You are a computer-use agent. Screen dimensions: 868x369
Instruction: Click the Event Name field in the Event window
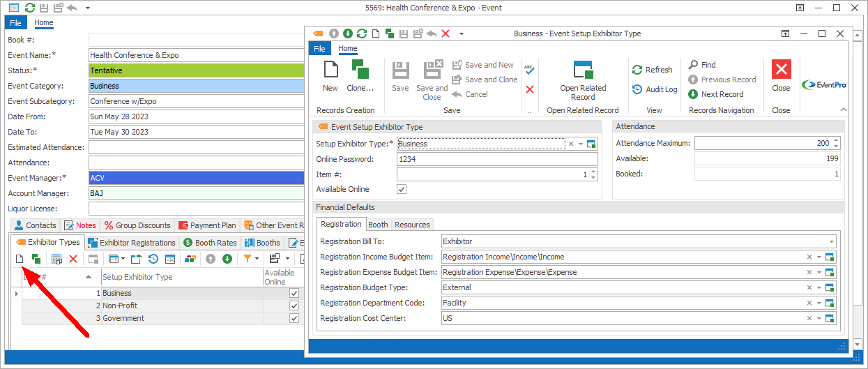197,55
